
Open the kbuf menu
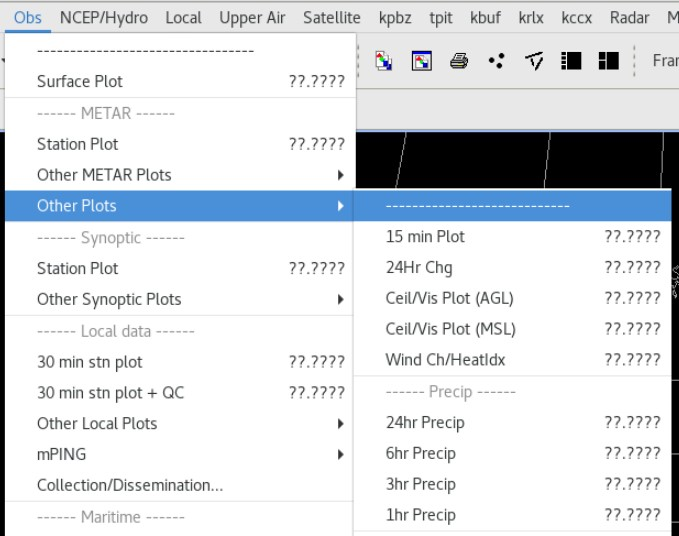(x=485, y=18)
